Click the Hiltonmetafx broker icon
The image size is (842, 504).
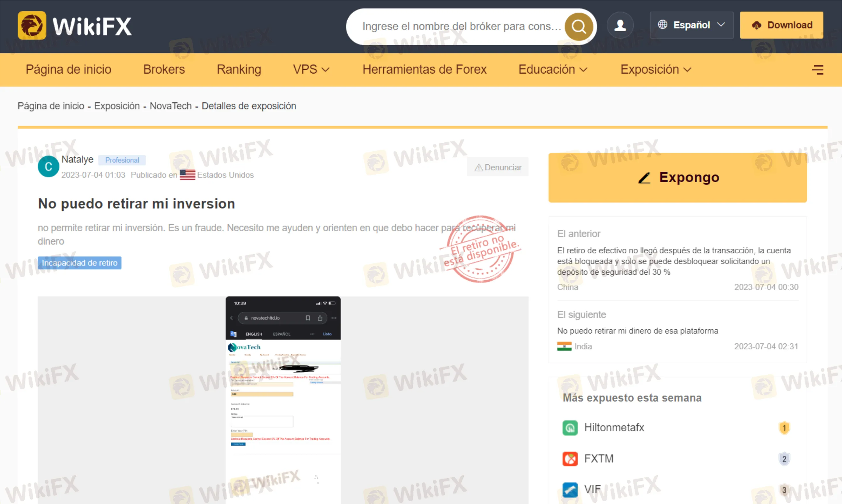[x=570, y=428]
